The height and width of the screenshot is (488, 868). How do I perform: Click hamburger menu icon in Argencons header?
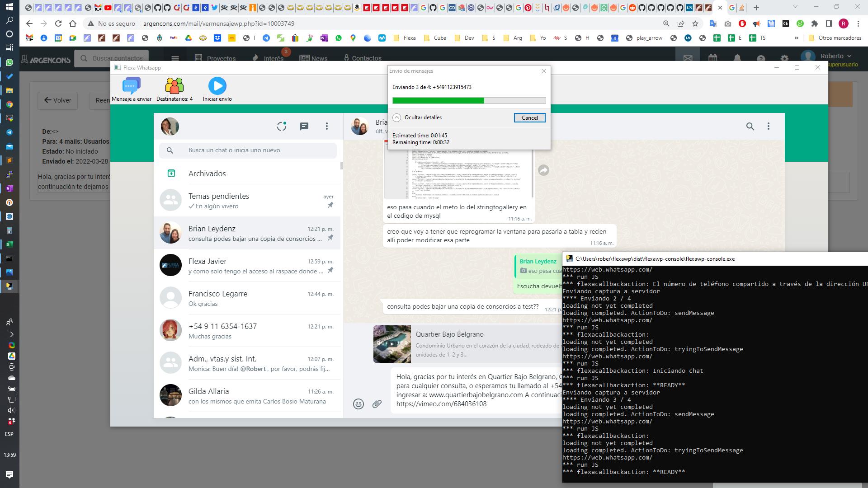(x=175, y=58)
